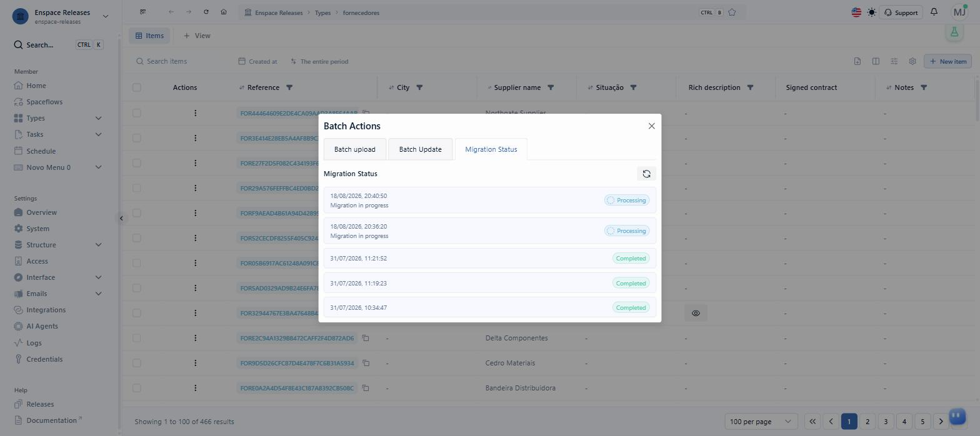Tick the checkbox for the Delta Componentes row
The image size is (980, 436).
click(x=137, y=338)
